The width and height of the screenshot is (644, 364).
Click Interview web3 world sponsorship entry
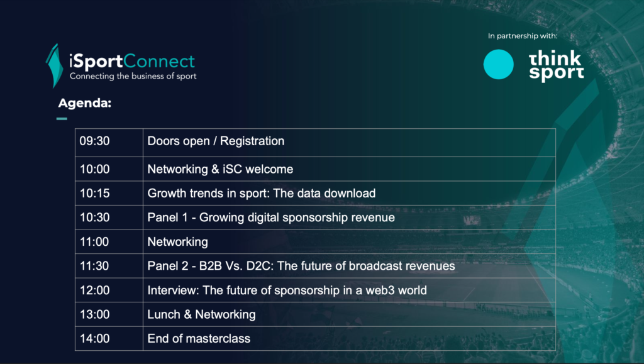[287, 290]
